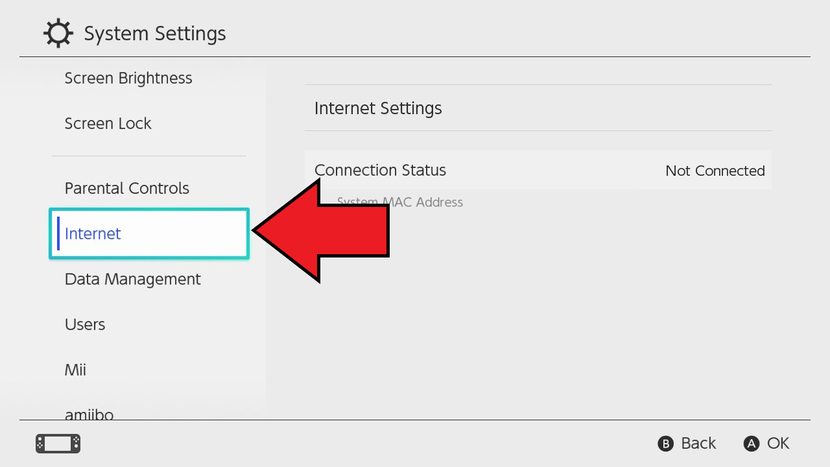Open Internet Settings option
Viewport: 830px width, 467px height.
tap(378, 108)
